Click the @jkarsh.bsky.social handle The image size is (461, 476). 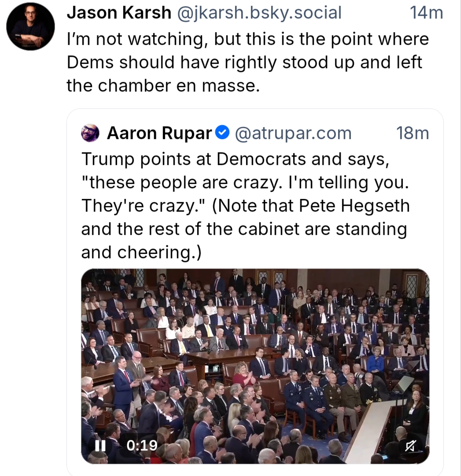pos(259,13)
